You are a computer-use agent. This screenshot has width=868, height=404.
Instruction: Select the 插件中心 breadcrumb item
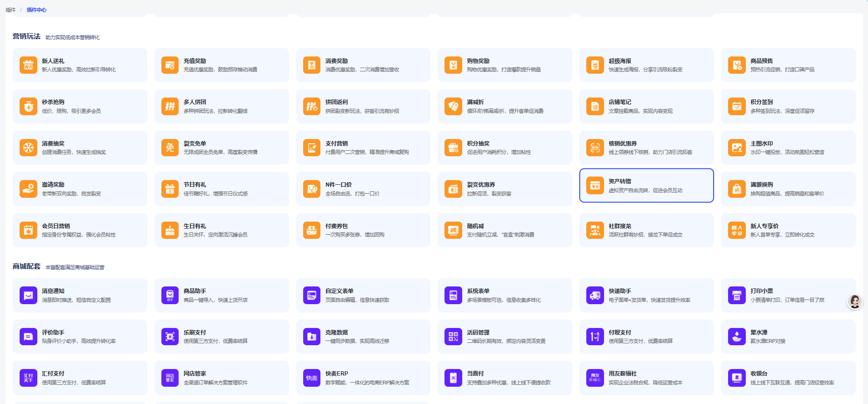36,10
